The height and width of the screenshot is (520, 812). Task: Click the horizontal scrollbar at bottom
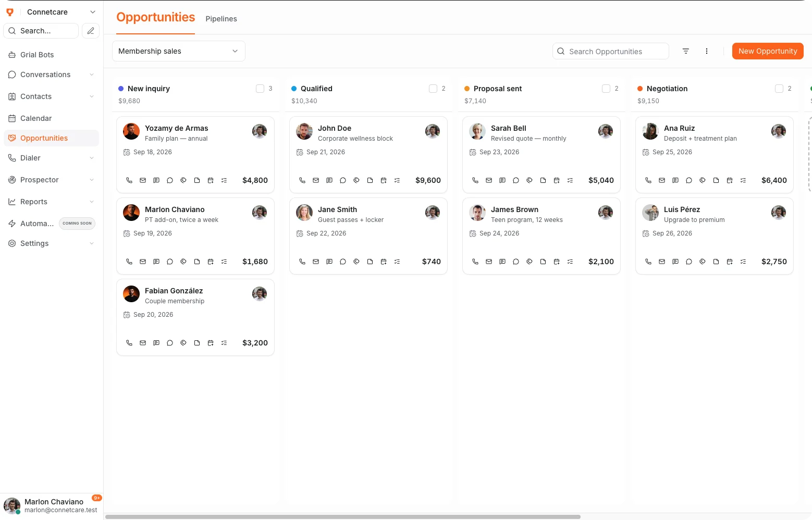pyautogui.click(x=343, y=517)
